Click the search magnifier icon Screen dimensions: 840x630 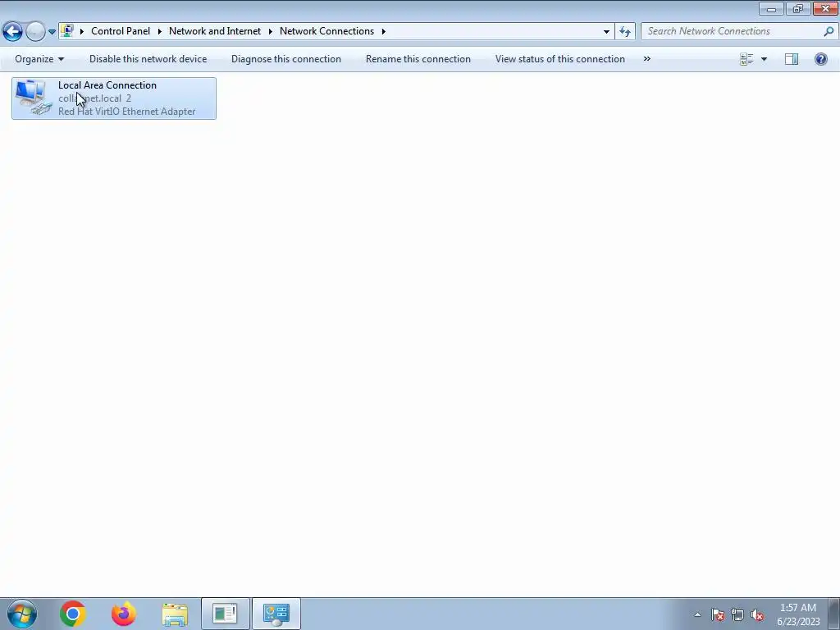tap(829, 31)
